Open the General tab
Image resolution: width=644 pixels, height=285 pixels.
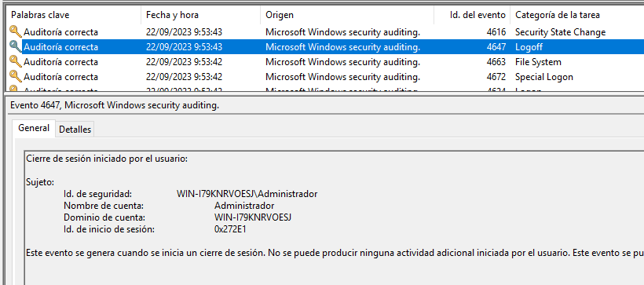34,128
